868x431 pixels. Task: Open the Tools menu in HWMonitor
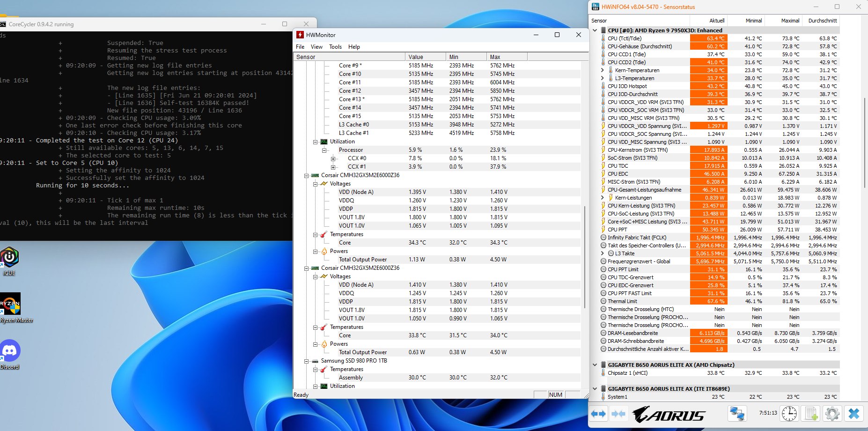click(x=335, y=47)
